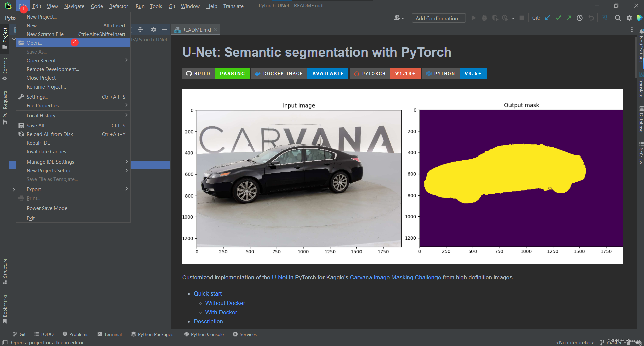Image resolution: width=644 pixels, height=346 pixels.
Task: Expand the Export submenu
Action: click(x=73, y=189)
